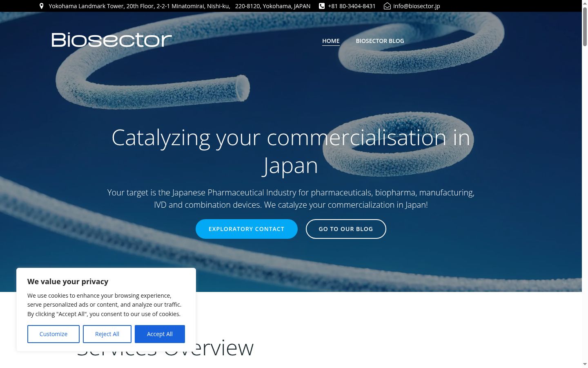
Task: Click the scrollbar up arrow
Action: [585, 3]
